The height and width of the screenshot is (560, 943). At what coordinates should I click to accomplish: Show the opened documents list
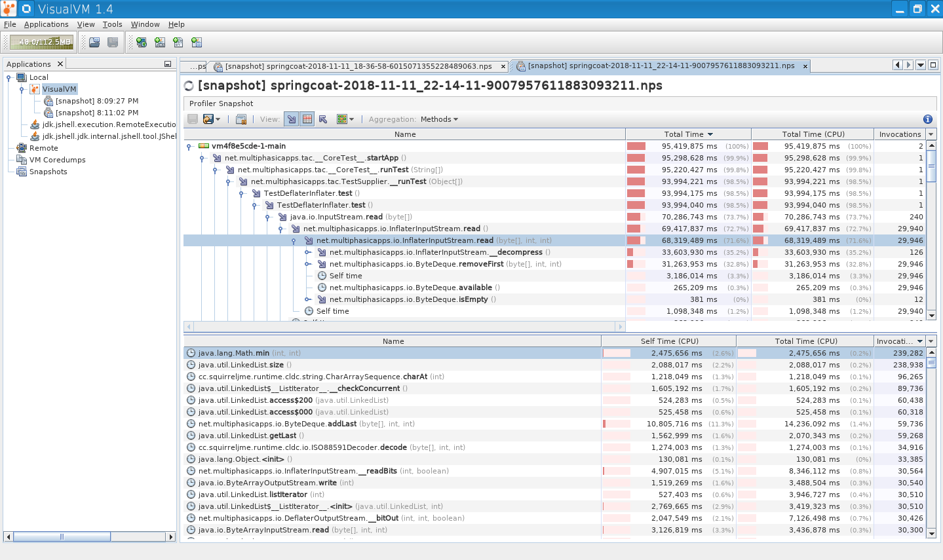(x=921, y=65)
